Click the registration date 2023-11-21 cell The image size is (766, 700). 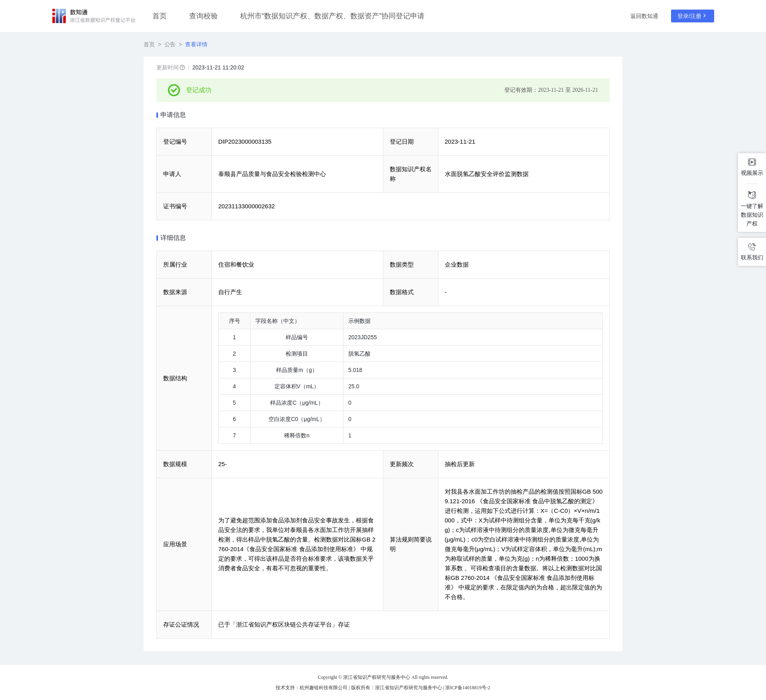(523, 142)
